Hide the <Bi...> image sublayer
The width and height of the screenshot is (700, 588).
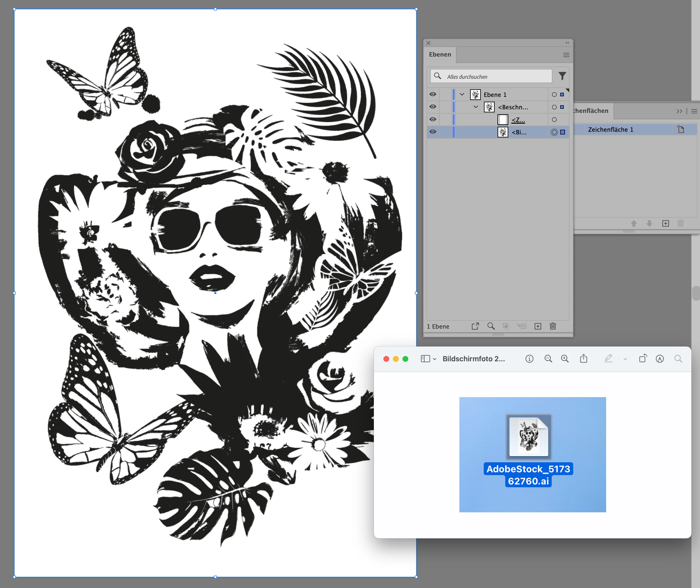pyautogui.click(x=433, y=132)
